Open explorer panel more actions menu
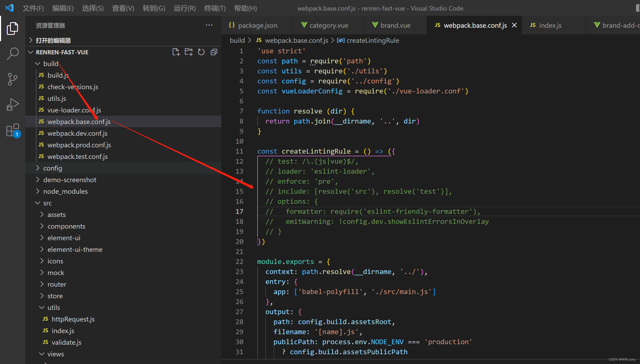Viewport: 640px width, 364px height. (209, 25)
